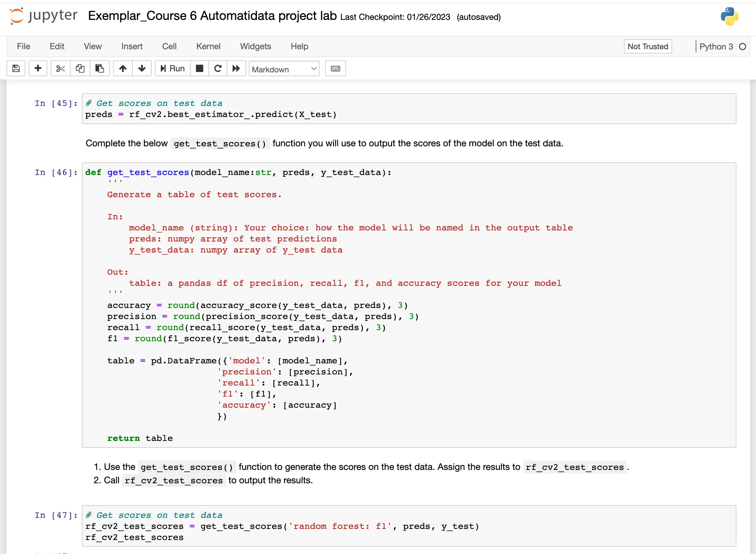
Task: Copy selected cells icon
Action: tap(80, 68)
